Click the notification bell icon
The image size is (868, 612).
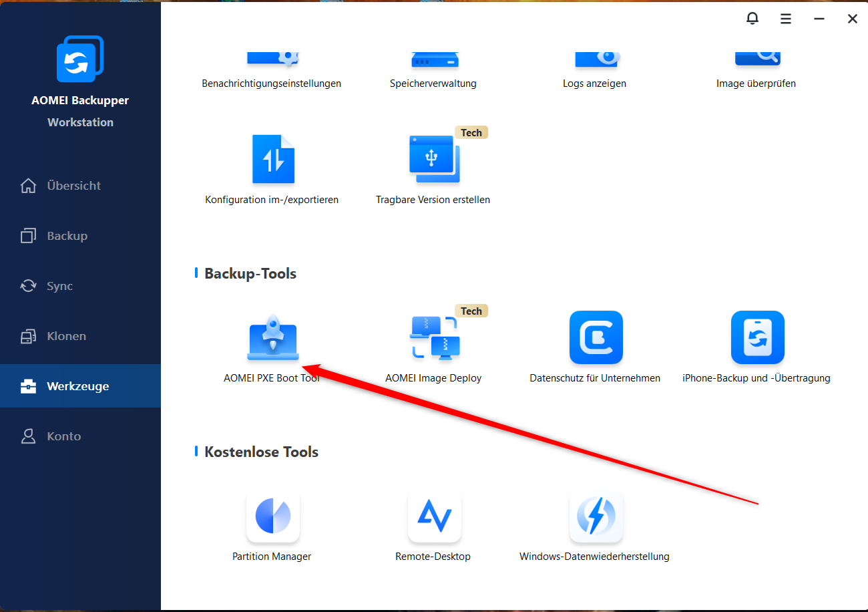click(x=752, y=19)
